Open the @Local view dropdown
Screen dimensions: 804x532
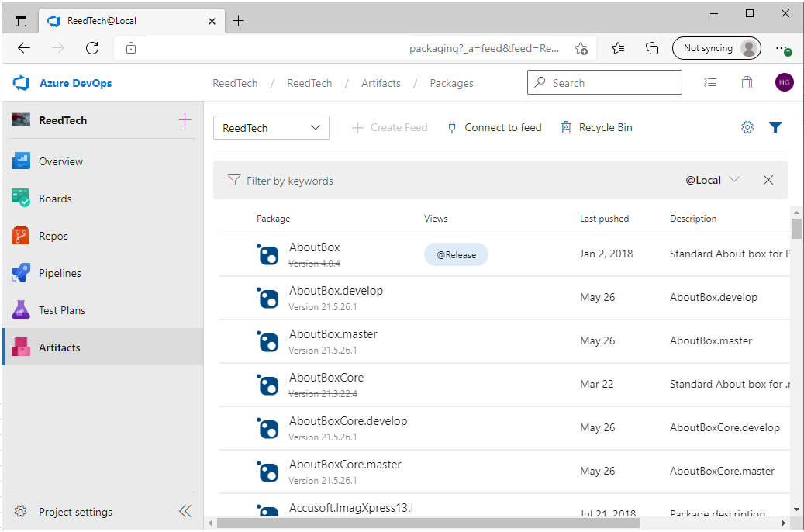(x=712, y=180)
